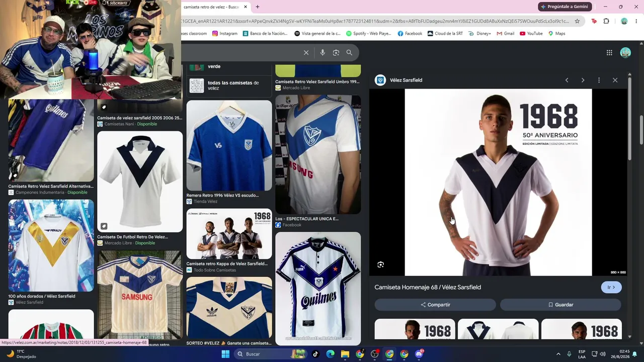The image size is (644, 362).
Task: Open the '100 años dorados / Vélez Sarsfield' image
Action: (51, 245)
